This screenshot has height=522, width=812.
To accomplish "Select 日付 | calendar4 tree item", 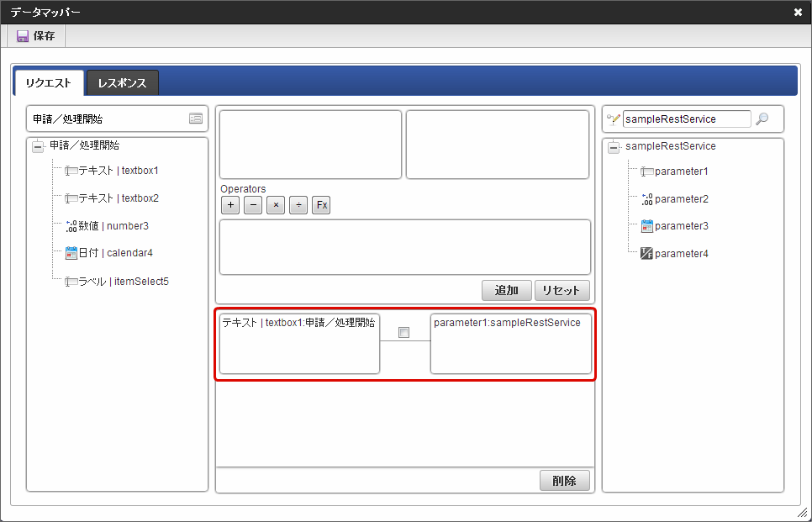I will point(115,253).
